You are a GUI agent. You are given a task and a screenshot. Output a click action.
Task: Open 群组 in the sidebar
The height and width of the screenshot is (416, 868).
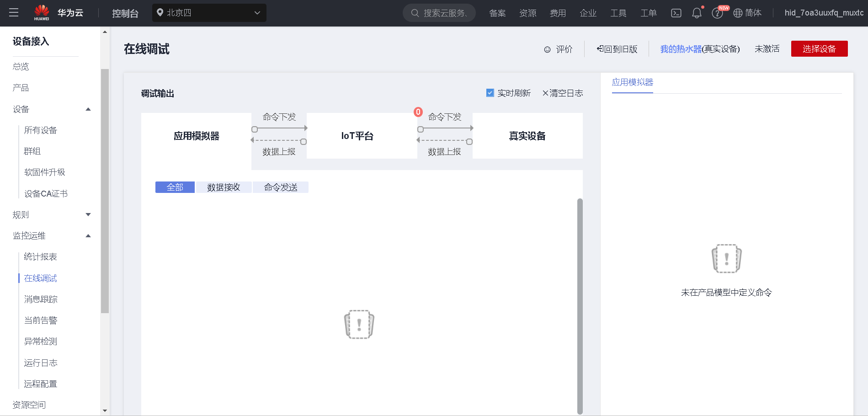coord(32,151)
